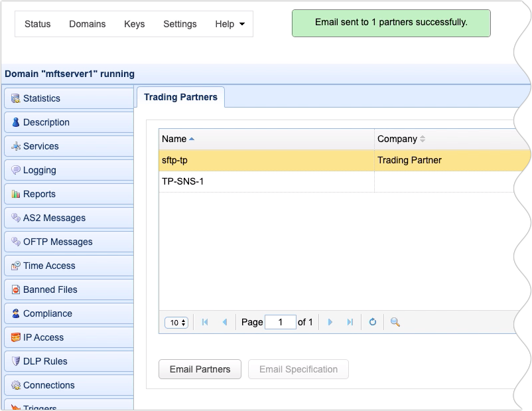This screenshot has height=411, width=532.
Task: Open the Domains menu item
Action: (x=87, y=24)
